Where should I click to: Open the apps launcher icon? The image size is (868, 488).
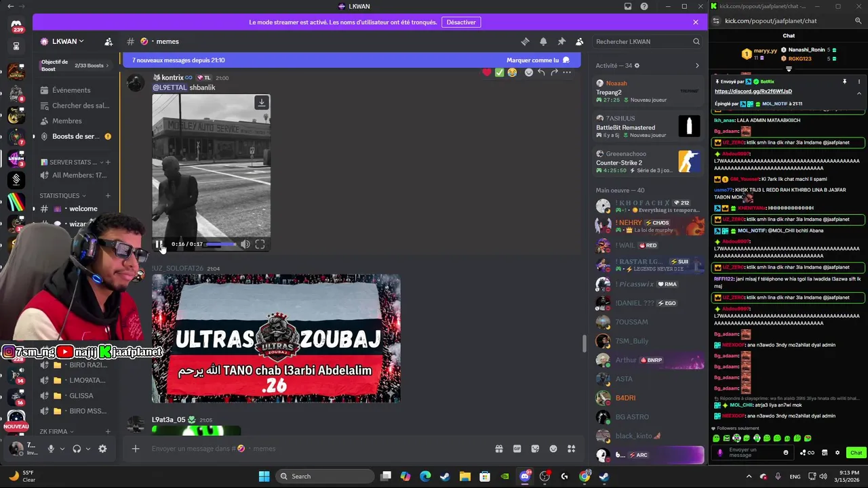571,449
